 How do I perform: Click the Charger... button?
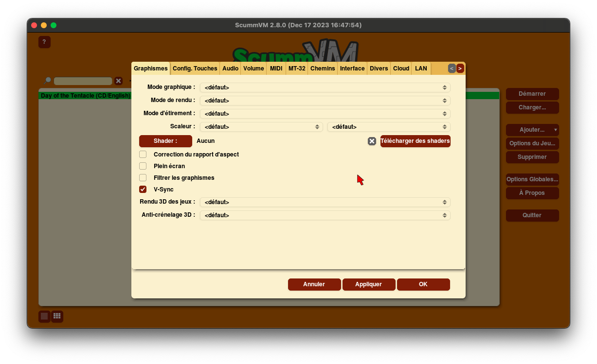point(532,107)
